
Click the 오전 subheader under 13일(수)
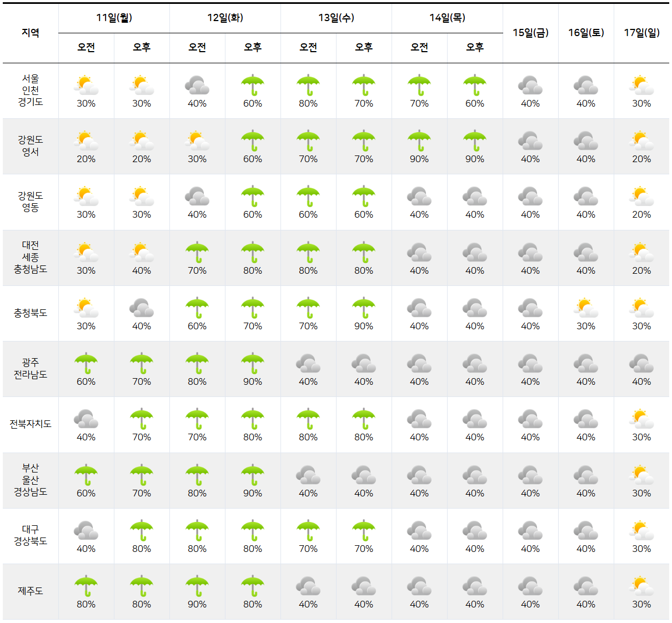pos(308,48)
